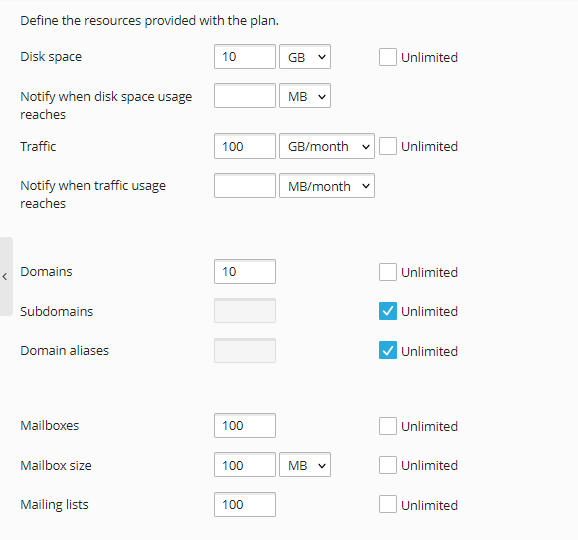Toggle Unlimited for Mailing lists
578x540 pixels.
tap(387, 504)
